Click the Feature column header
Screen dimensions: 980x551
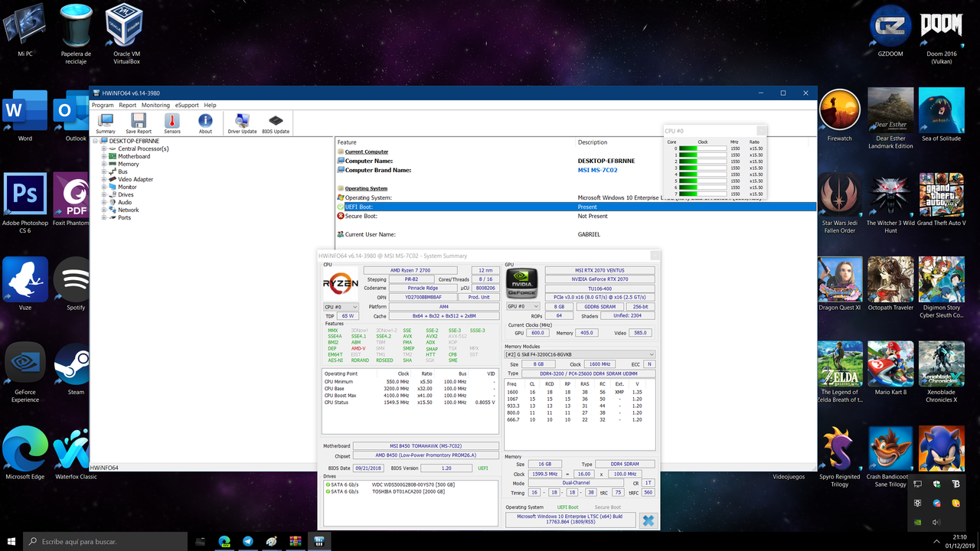456,142
